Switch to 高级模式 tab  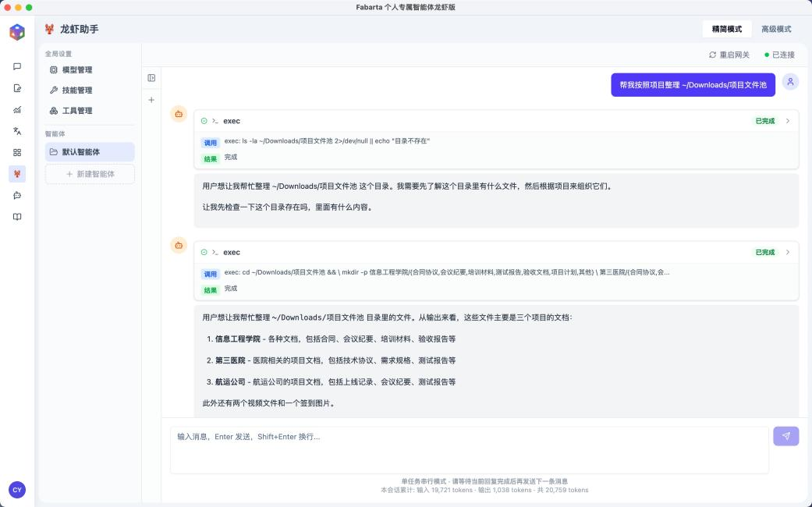pos(776,29)
